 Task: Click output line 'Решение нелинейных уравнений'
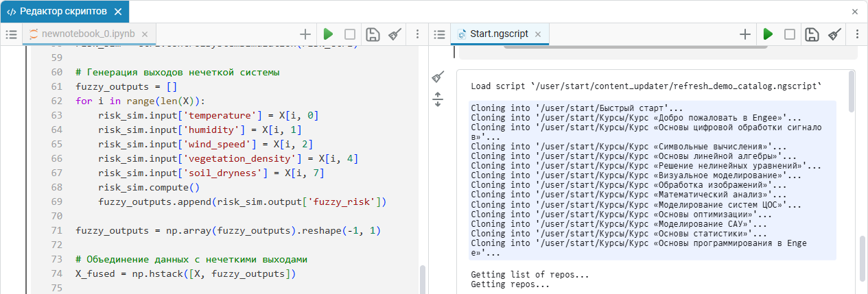point(646,166)
